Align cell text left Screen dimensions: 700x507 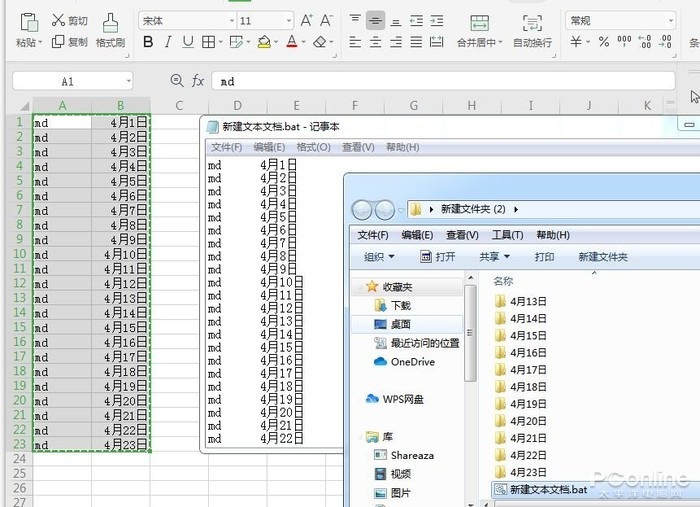pos(355,42)
